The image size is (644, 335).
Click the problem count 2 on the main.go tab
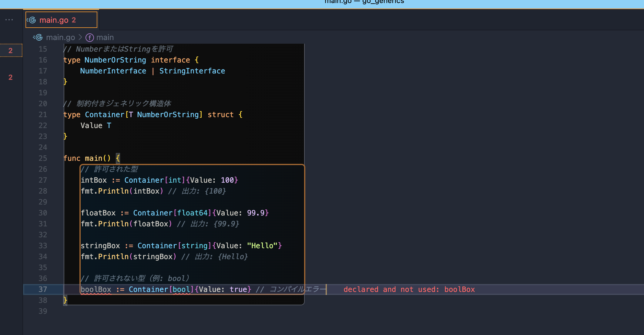click(x=74, y=20)
